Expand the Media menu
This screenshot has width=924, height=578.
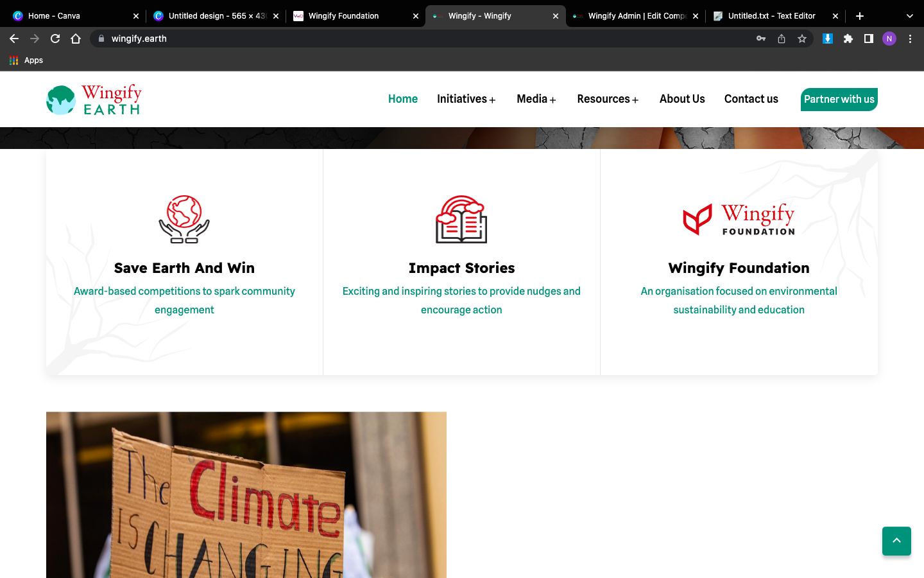(536, 99)
